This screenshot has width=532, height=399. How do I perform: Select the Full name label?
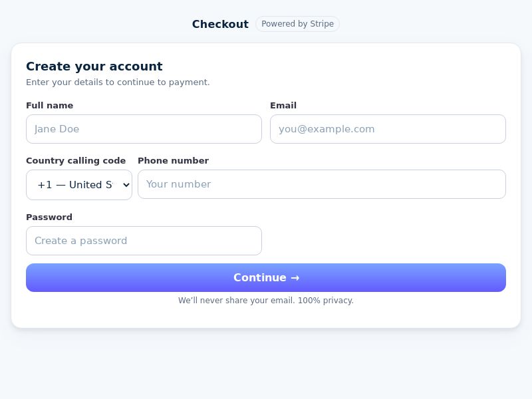49,106
